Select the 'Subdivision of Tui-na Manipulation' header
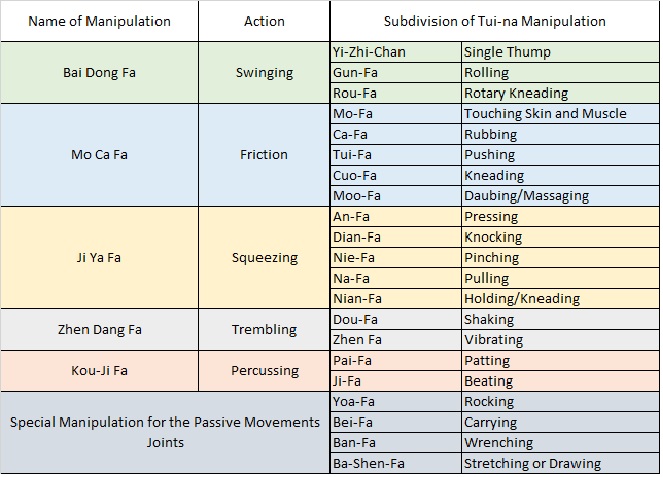 click(x=495, y=21)
